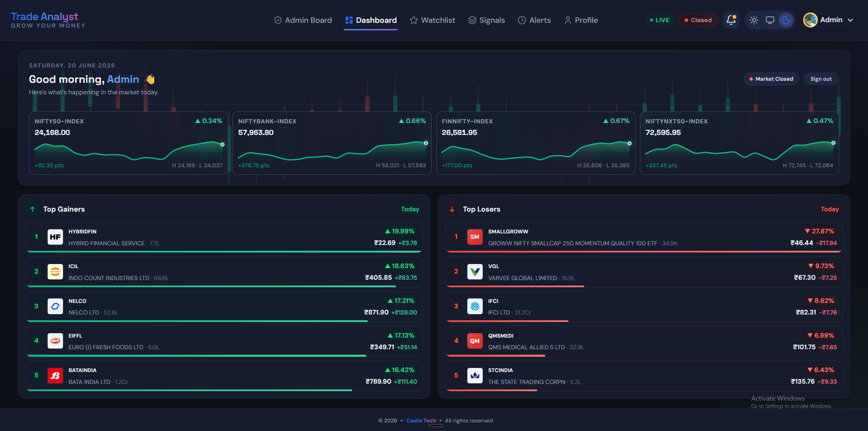Viewport: 868px width, 431px height.
Task: Switch to the Dashboard tab
Action: [371, 20]
